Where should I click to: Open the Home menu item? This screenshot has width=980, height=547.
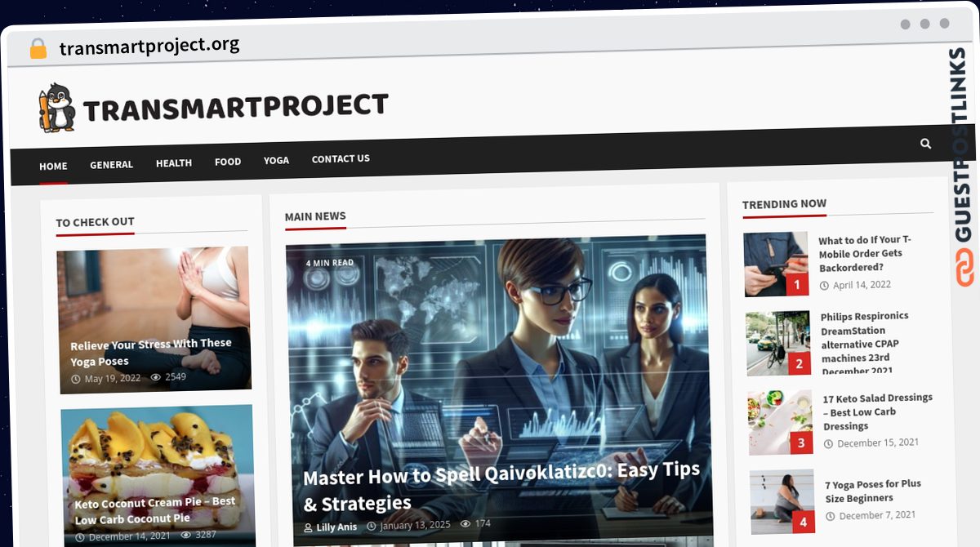click(53, 166)
